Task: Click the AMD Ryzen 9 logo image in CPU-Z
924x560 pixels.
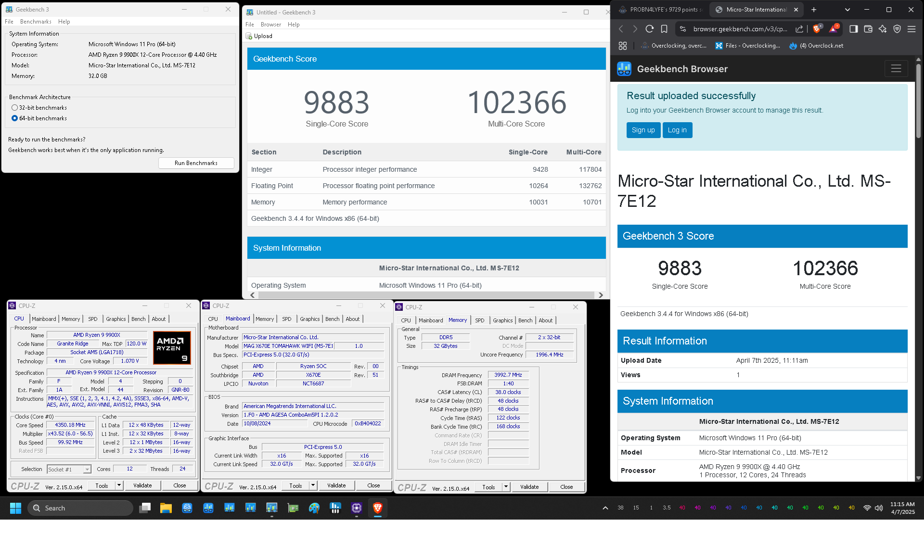Action: (172, 347)
